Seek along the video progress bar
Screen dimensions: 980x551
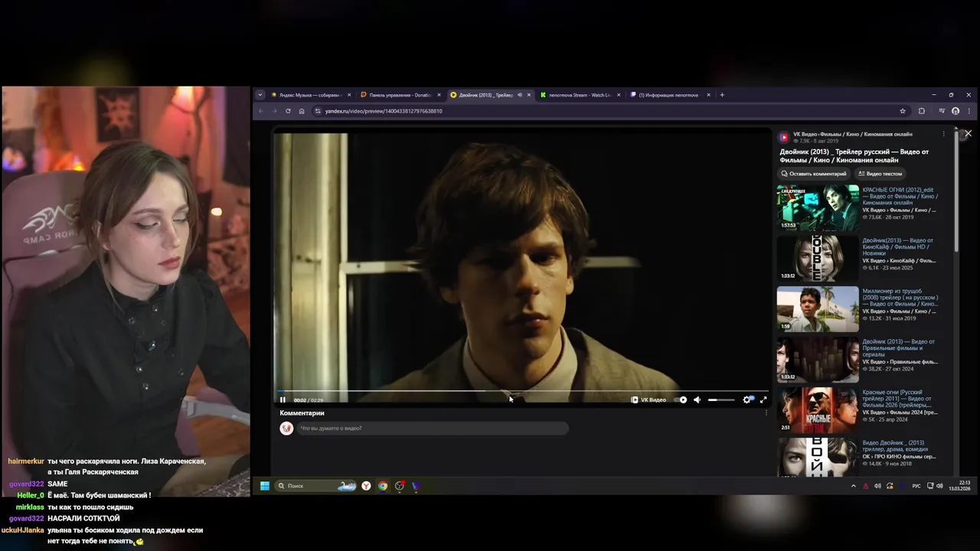point(521,391)
